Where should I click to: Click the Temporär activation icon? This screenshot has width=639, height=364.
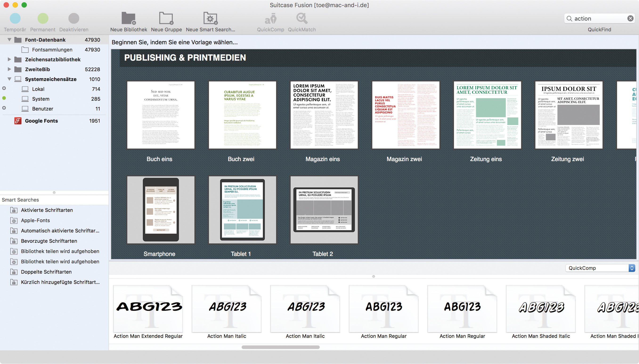coord(15,19)
